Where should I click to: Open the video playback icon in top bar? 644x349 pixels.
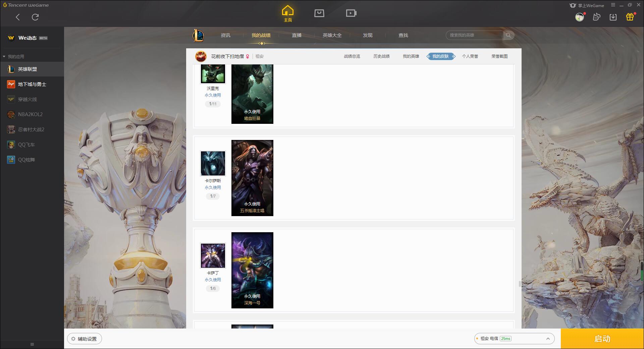tap(351, 13)
